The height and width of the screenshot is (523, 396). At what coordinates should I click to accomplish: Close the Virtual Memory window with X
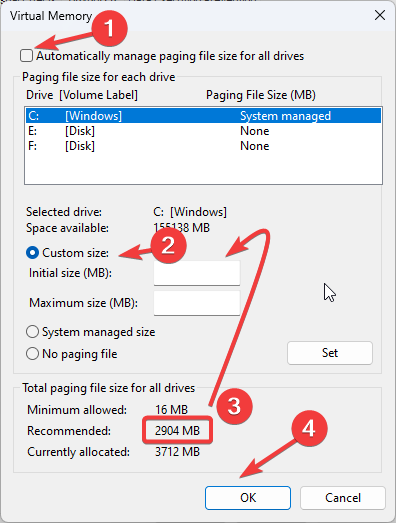tap(380, 15)
